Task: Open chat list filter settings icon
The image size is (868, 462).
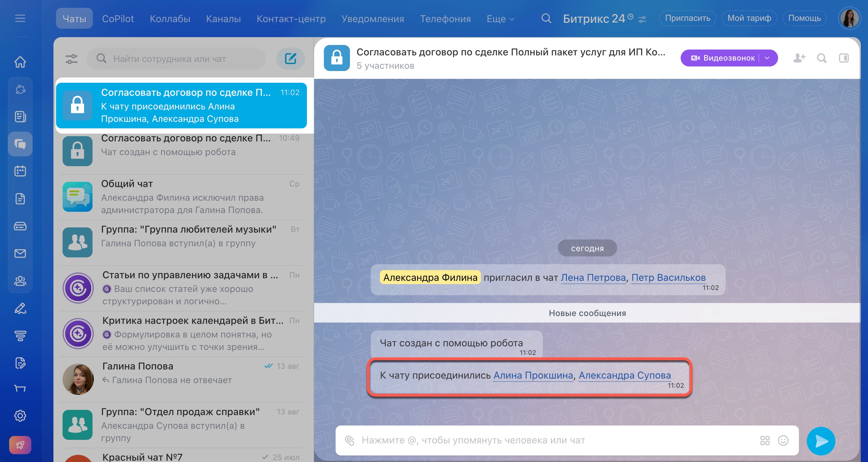Action: [71, 59]
